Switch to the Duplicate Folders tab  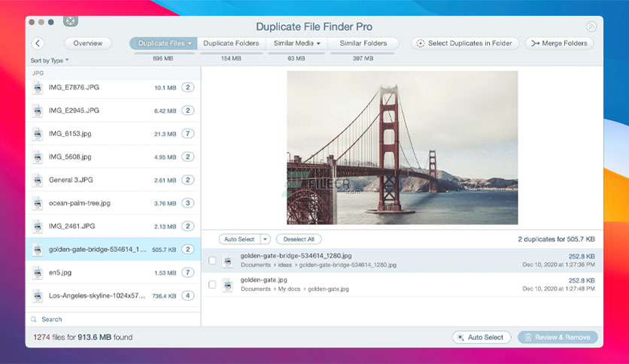tap(231, 44)
